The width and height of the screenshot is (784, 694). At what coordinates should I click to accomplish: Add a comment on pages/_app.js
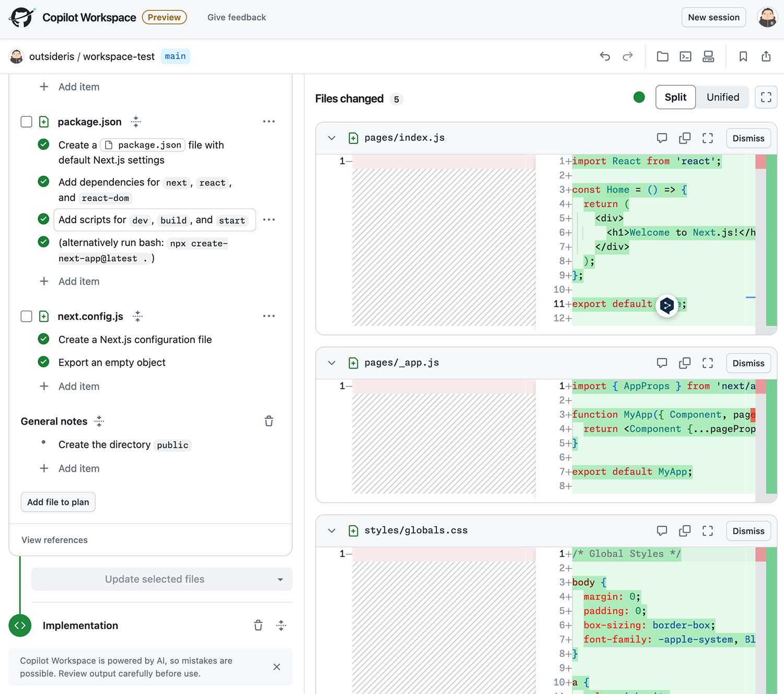point(662,363)
